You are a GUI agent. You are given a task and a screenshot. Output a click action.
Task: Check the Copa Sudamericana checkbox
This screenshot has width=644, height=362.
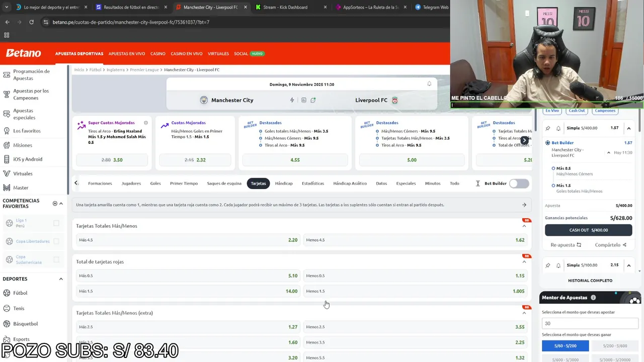coord(56,259)
